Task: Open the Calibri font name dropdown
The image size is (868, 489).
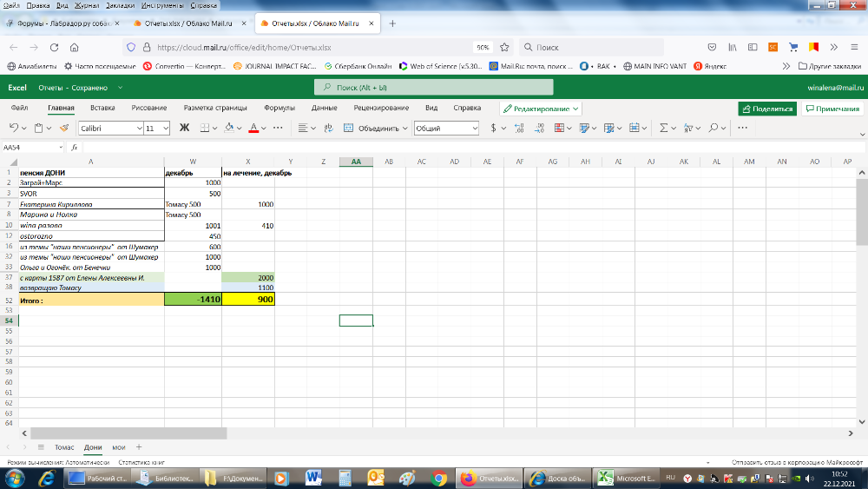Action: tap(110, 128)
